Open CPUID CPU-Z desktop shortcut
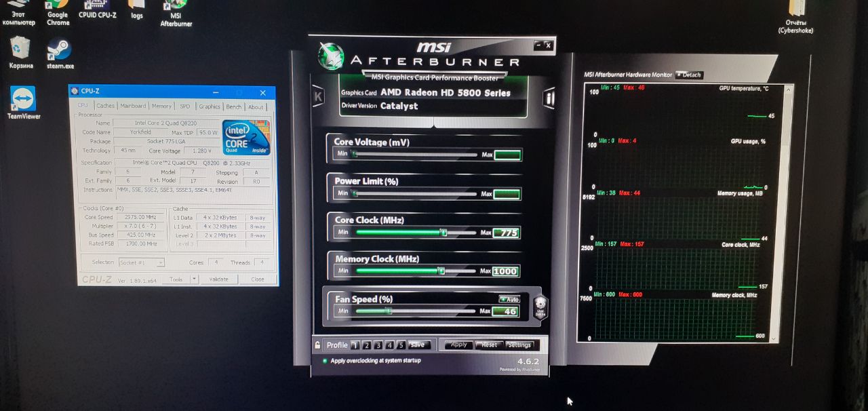868x411 pixels. (x=98, y=9)
